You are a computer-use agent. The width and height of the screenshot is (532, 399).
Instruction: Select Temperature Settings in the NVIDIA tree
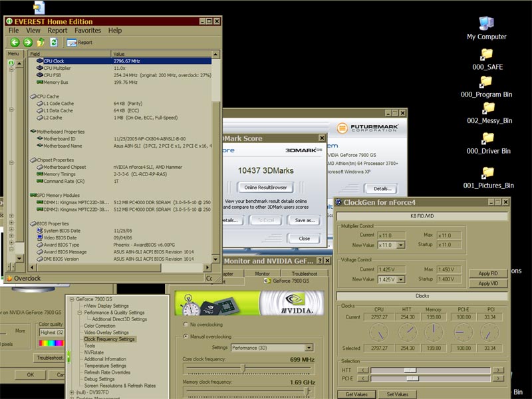105,365
